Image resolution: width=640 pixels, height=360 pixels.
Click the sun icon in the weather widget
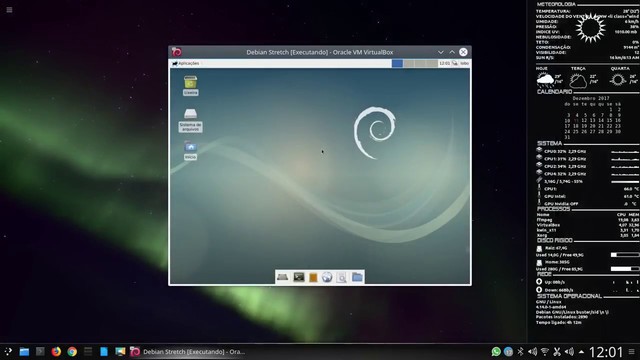(590, 28)
